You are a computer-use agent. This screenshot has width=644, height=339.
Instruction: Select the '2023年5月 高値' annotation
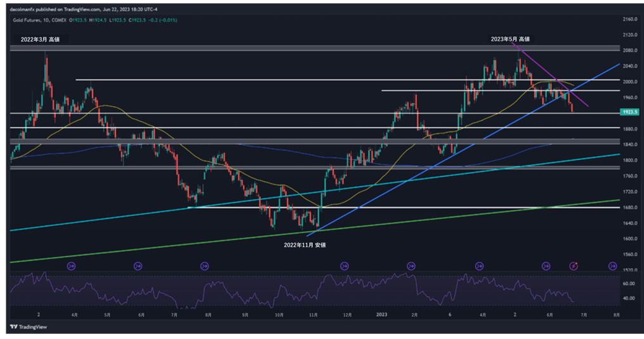point(510,39)
